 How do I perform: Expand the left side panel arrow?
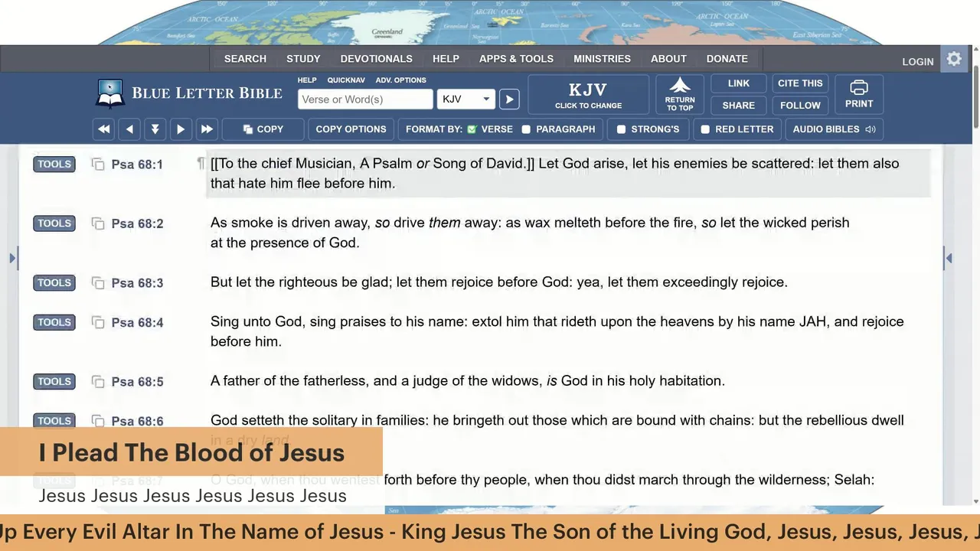click(x=12, y=259)
